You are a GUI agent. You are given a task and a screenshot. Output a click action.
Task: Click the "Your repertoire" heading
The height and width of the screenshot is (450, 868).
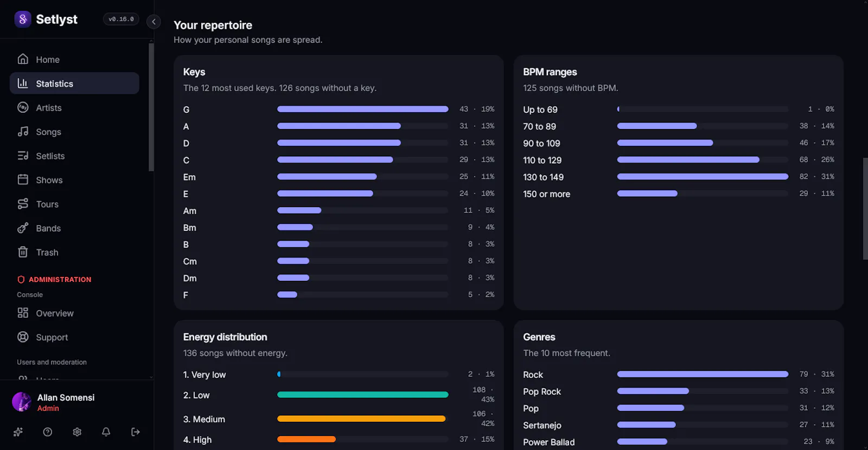click(213, 25)
